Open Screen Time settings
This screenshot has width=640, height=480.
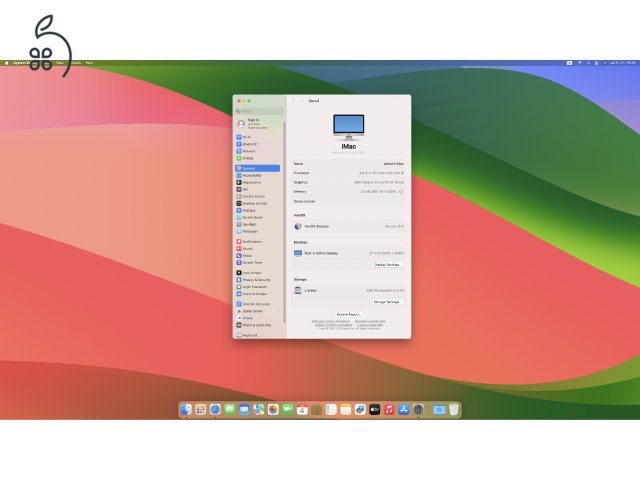[258, 262]
